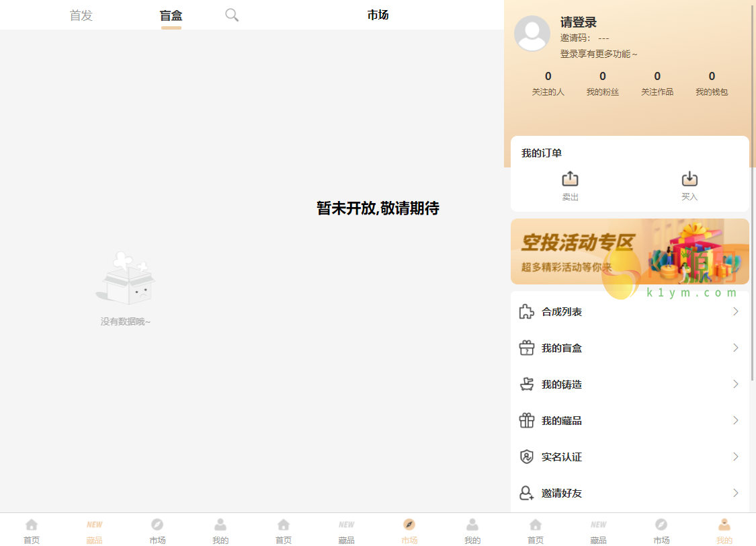Image resolution: width=756 pixels, height=546 pixels.
Task: Click the gray profile avatar
Action: pos(532,33)
